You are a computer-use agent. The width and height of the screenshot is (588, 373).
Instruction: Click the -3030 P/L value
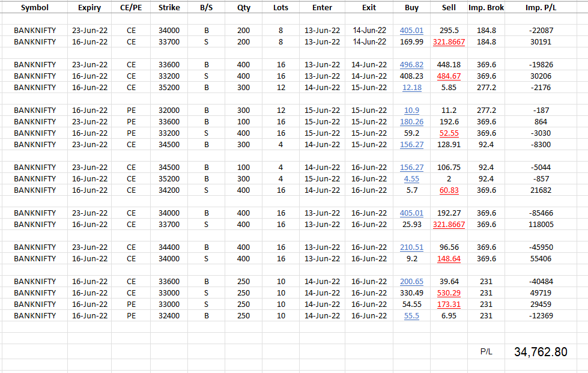point(541,133)
